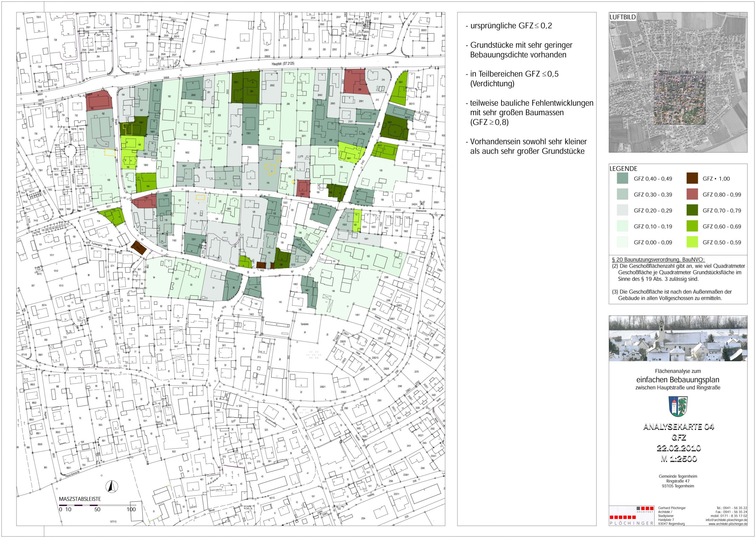
Task: Open the Luftbild aerial photo thumbnail
Action: [x=678, y=83]
